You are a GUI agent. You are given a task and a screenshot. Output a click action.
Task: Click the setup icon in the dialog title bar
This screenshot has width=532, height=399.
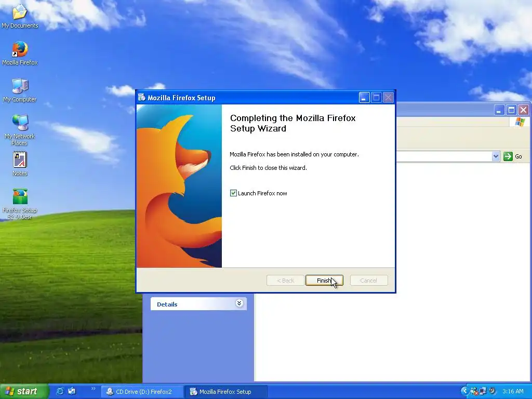pyautogui.click(x=141, y=98)
